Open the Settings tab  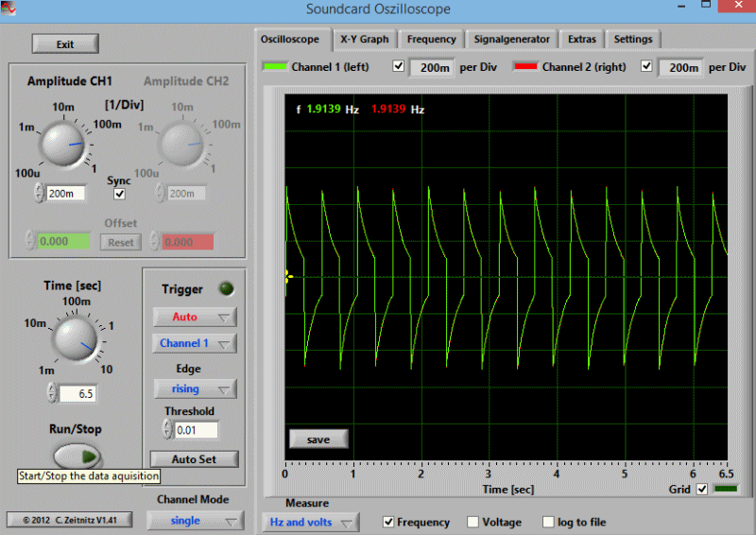click(x=632, y=39)
